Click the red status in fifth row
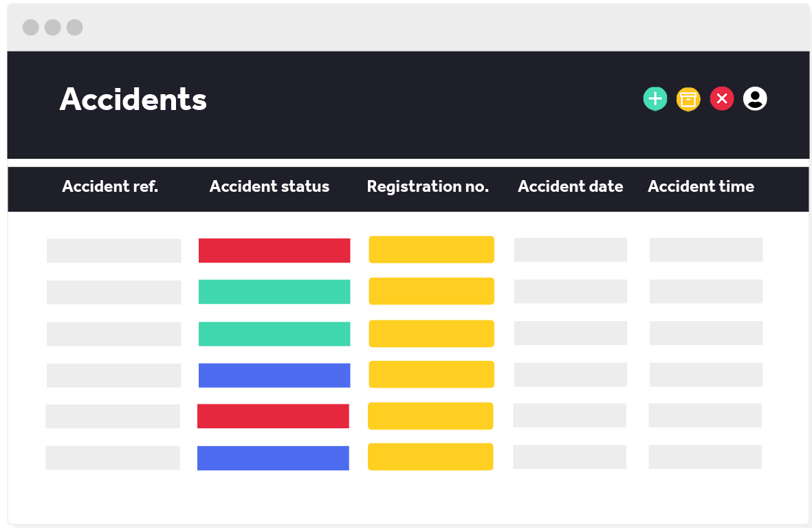The width and height of the screenshot is (812, 528). click(273, 416)
